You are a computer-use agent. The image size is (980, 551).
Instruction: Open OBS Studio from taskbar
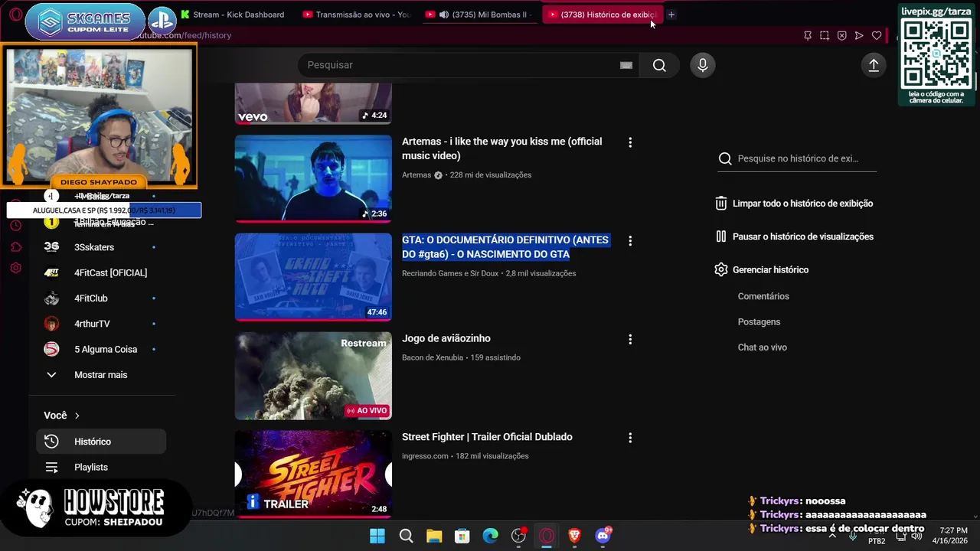(518, 536)
